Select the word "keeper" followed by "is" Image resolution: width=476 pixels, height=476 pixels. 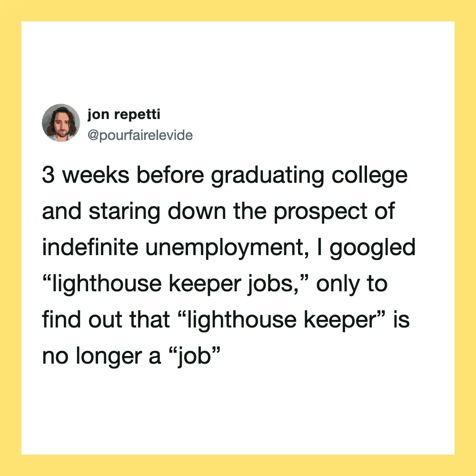click(340, 320)
